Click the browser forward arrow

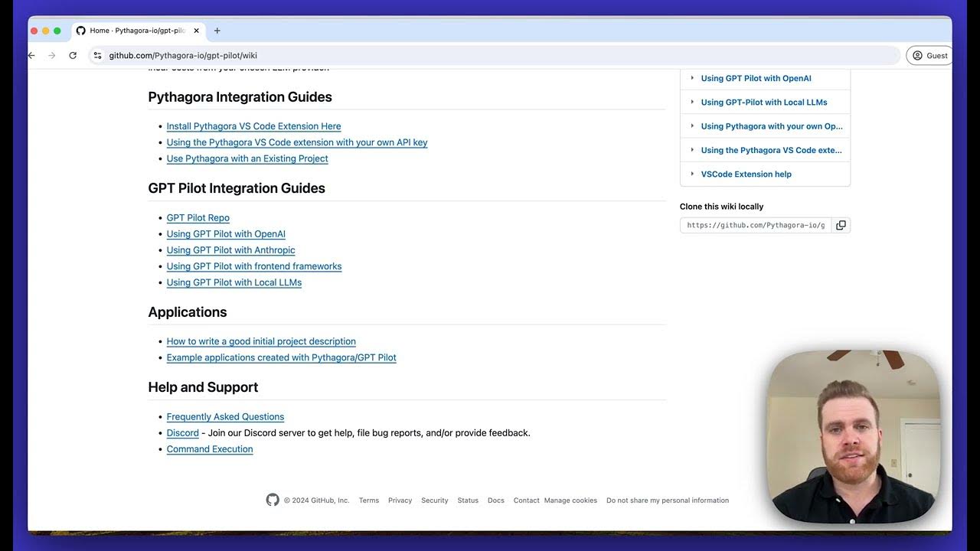(52, 55)
